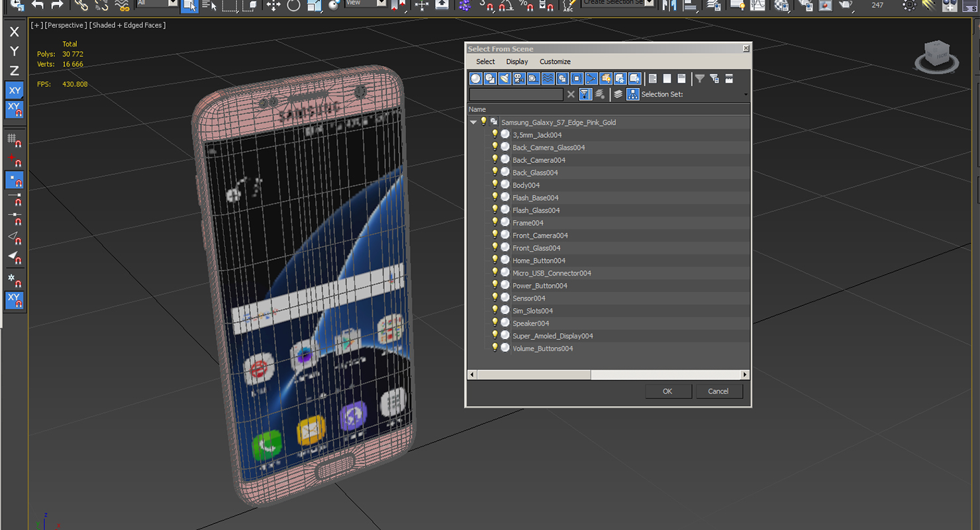980x530 pixels.
Task: Click Invert Selection icon in dialog toolbar
Action: 681,79
